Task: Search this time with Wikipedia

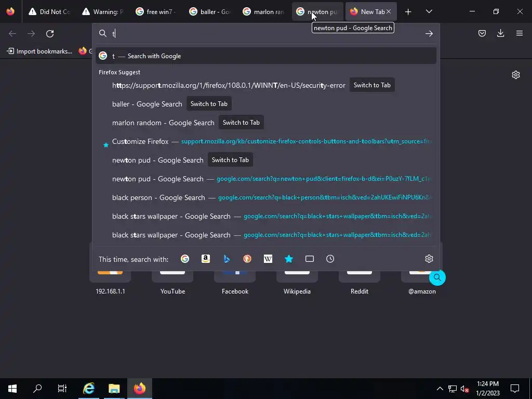Action: click(x=268, y=259)
